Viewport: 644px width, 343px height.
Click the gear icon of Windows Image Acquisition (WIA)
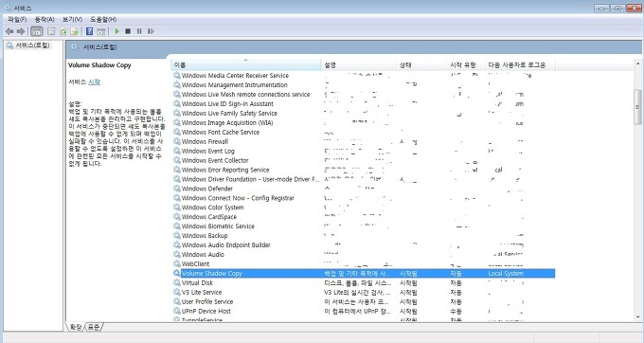coord(176,122)
